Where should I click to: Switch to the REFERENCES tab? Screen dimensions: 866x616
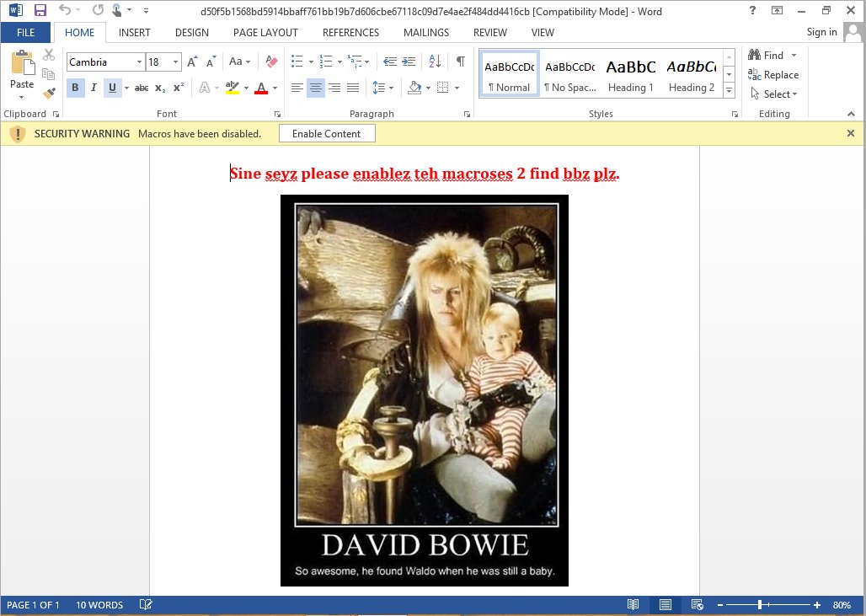tap(350, 33)
